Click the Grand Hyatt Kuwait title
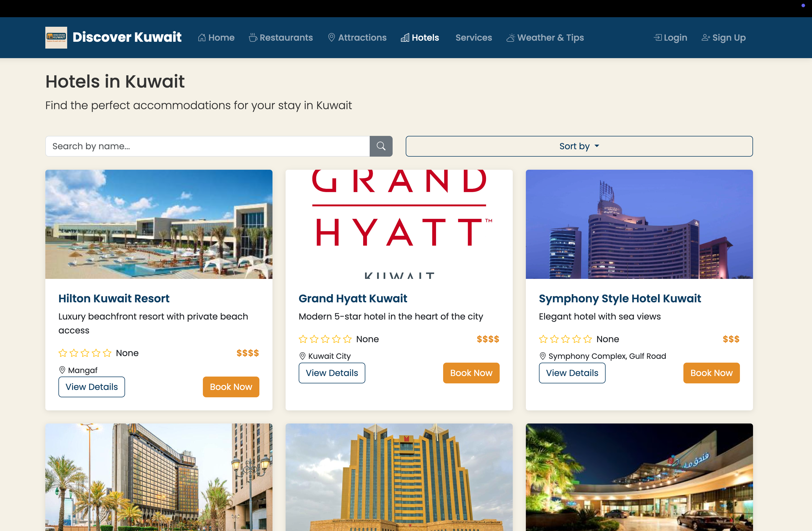The image size is (812, 531). pyautogui.click(x=353, y=299)
